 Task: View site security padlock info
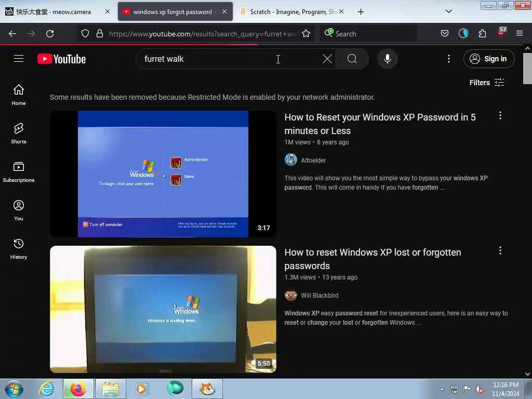pos(99,34)
